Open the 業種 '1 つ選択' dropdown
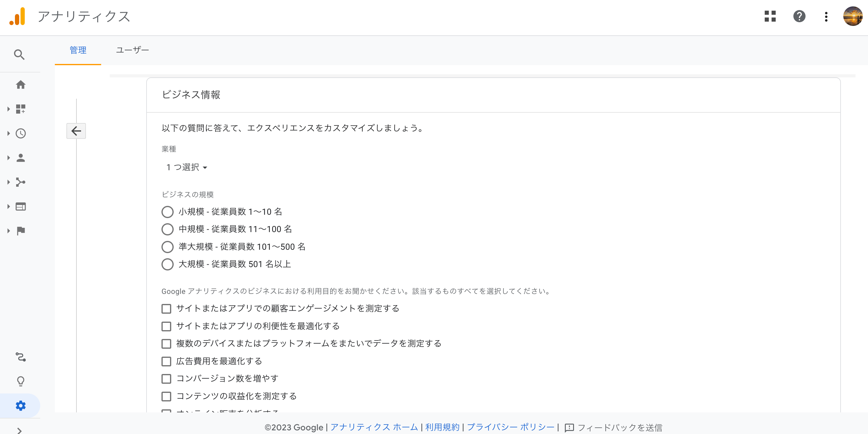 click(x=187, y=168)
